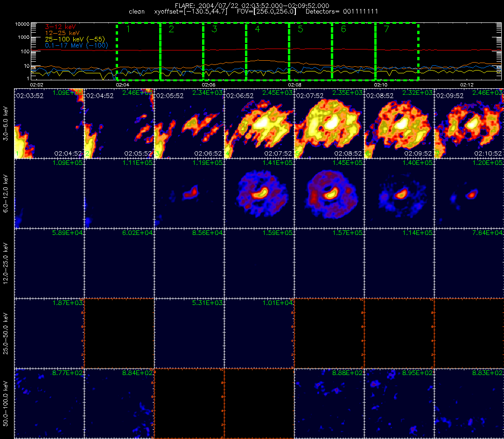Select 50.0-100.0 keV image labeled 8.83E+02

tap(469, 404)
